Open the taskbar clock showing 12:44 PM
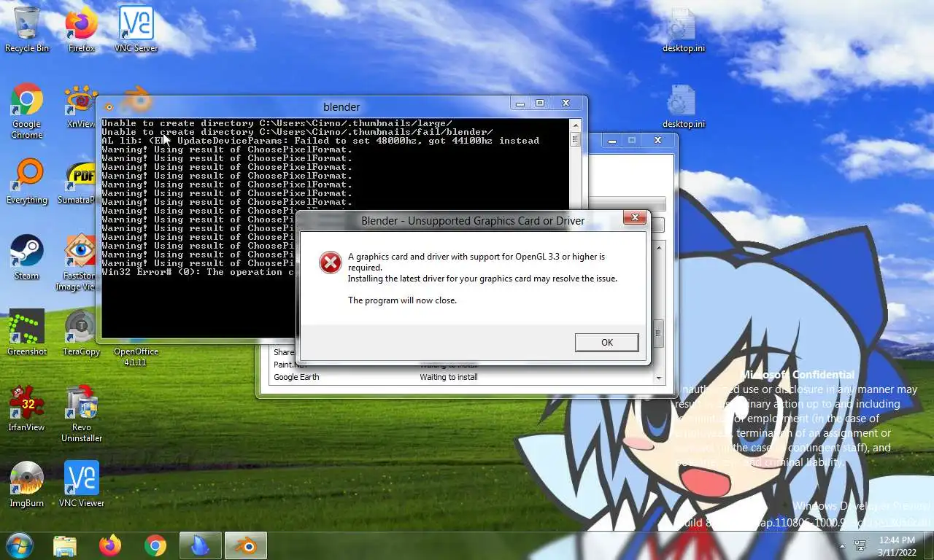Image resolution: width=934 pixels, height=560 pixels. tap(897, 546)
